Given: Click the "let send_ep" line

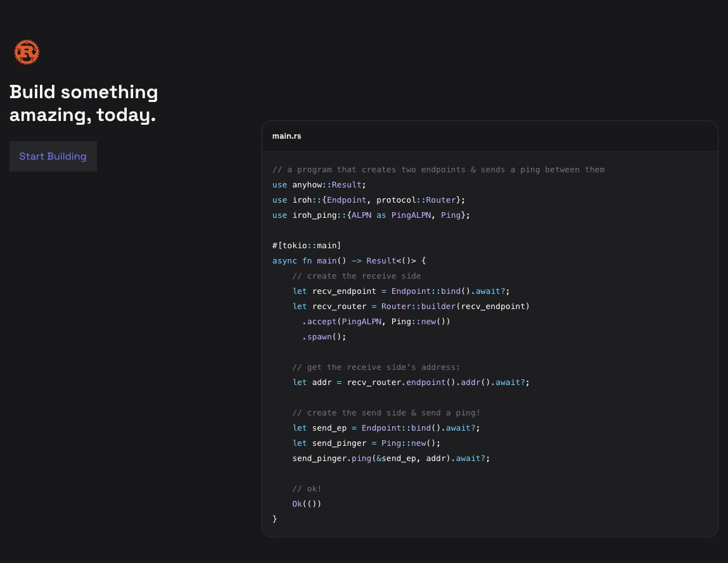Looking at the screenshot, I should tap(386, 428).
